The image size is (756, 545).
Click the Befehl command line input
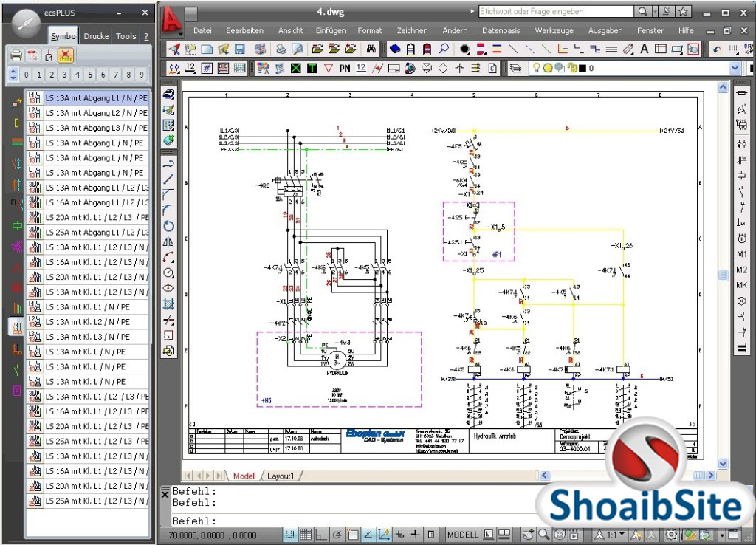point(357,521)
